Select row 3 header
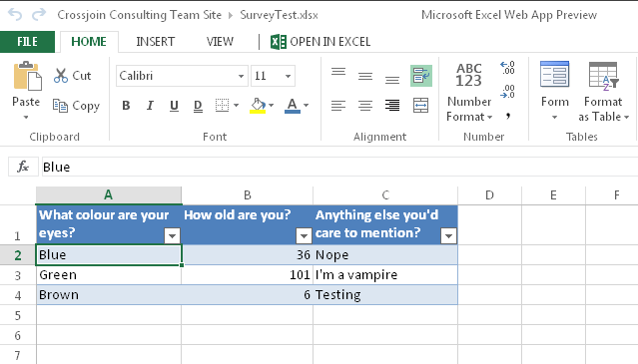Image resolution: width=638 pixels, height=364 pixels. tap(18, 275)
